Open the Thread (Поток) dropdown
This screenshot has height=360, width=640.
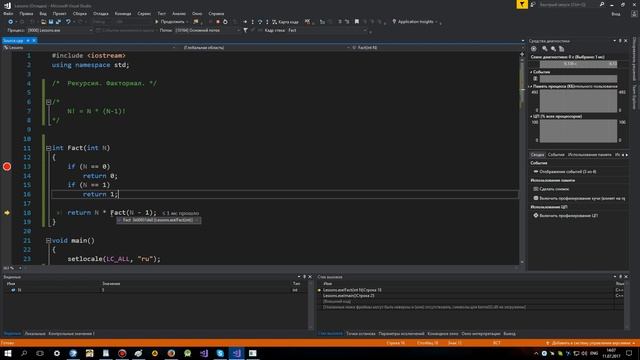207,30
